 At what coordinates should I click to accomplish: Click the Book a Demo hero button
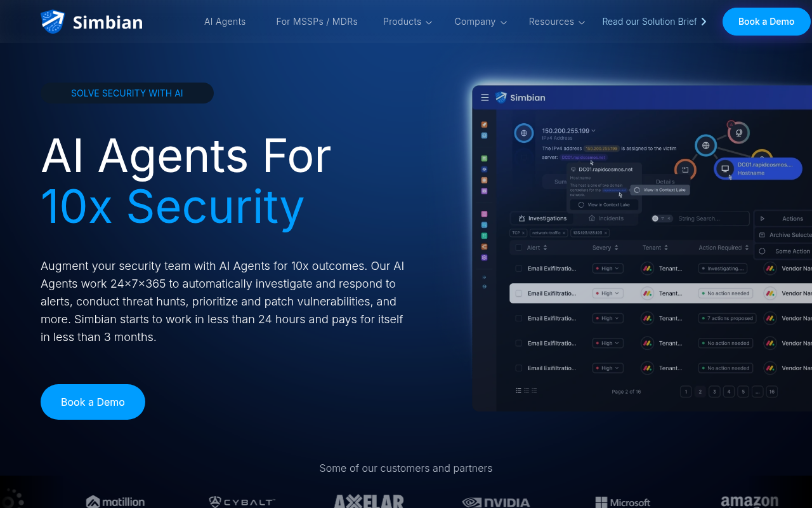(x=93, y=402)
